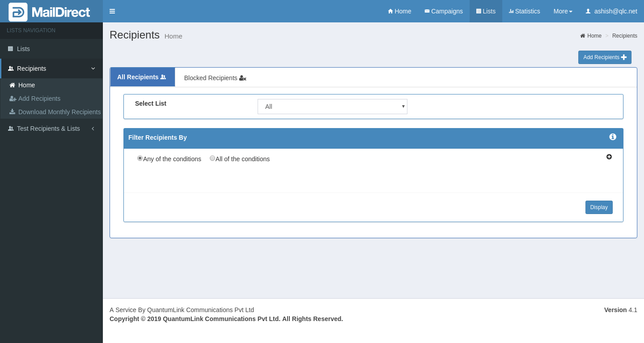Click the MailDirect logo icon
Screen dimensions: 644x343
tap(18, 12)
